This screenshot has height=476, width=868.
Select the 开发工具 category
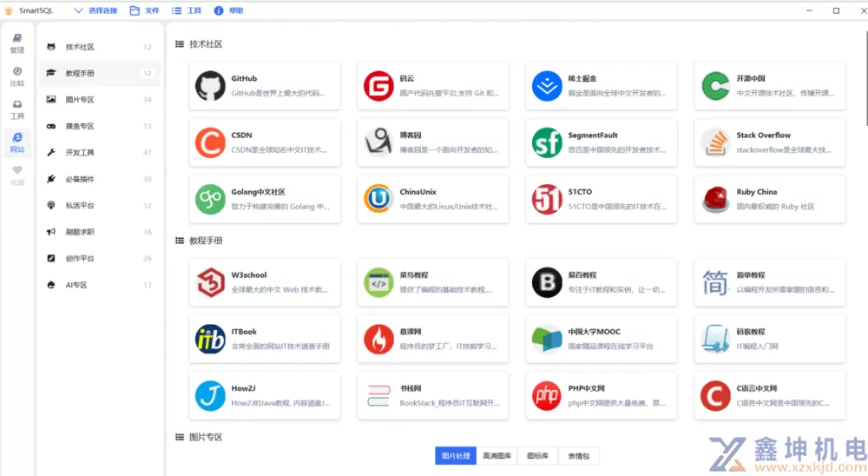click(x=100, y=152)
